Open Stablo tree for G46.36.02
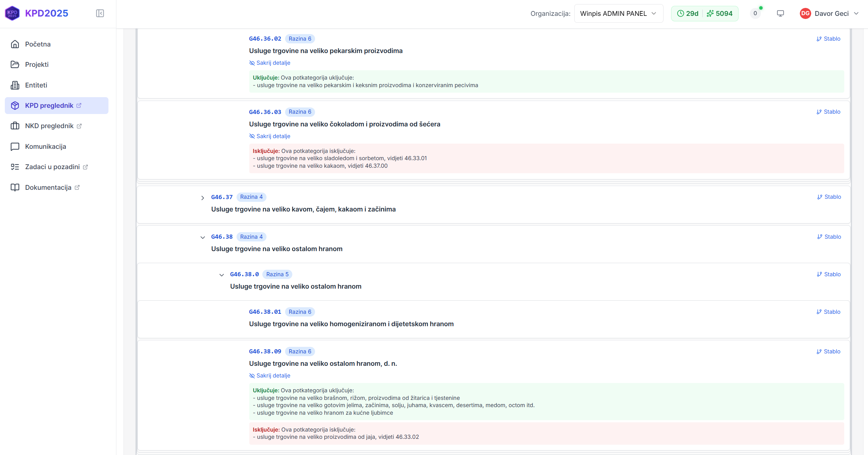 (x=828, y=39)
